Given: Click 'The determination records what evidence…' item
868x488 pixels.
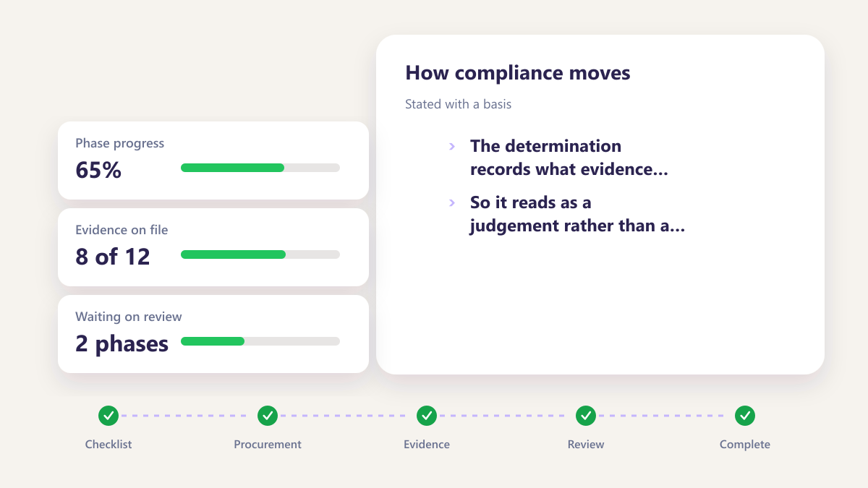Looking at the screenshot, I should pyautogui.click(x=569, y=158).
